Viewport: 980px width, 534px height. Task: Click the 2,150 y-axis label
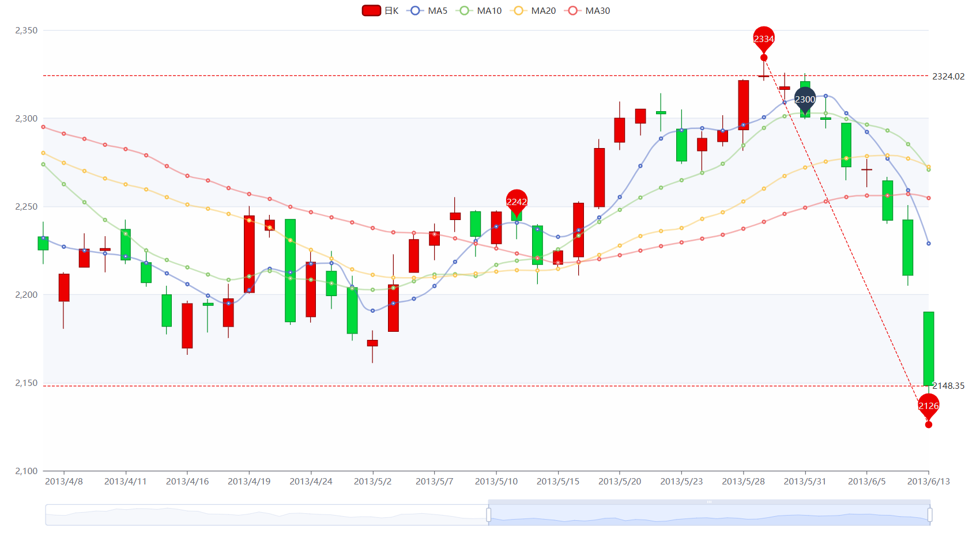[x=27, y=383]
